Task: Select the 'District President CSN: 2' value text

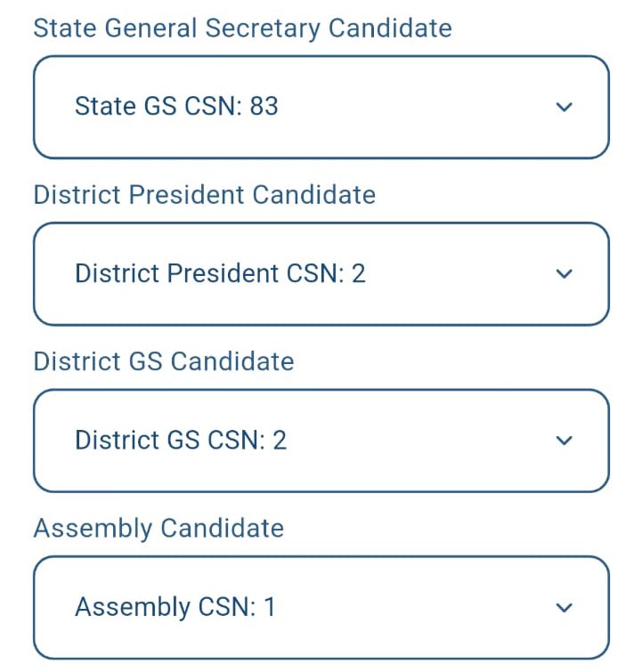Action: (220, 273)
